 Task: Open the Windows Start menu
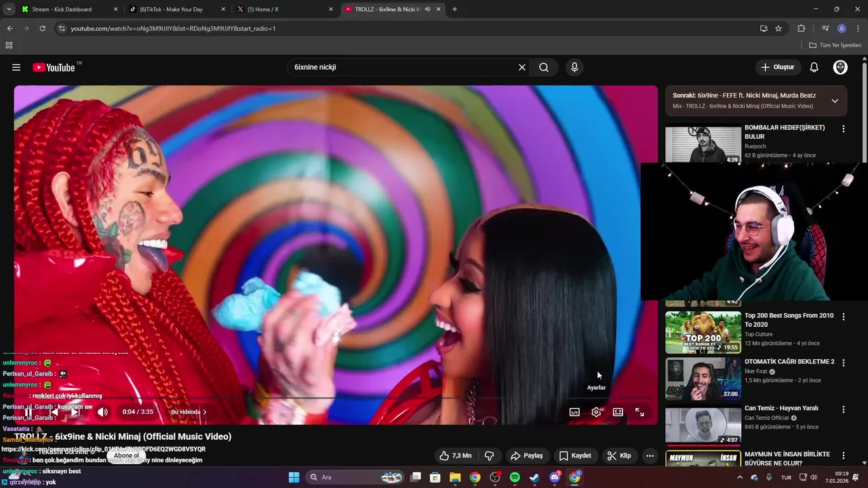[x=294, y=477]
